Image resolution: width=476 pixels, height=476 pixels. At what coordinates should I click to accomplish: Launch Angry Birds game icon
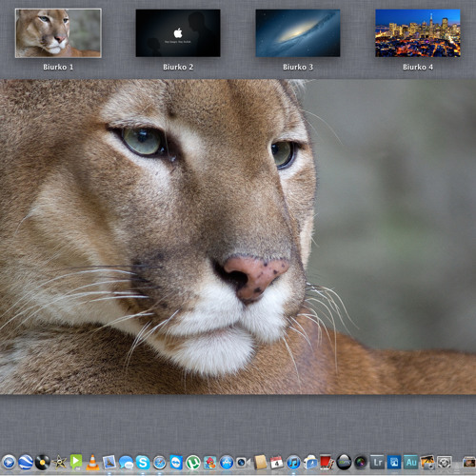[x=209, y=463]
